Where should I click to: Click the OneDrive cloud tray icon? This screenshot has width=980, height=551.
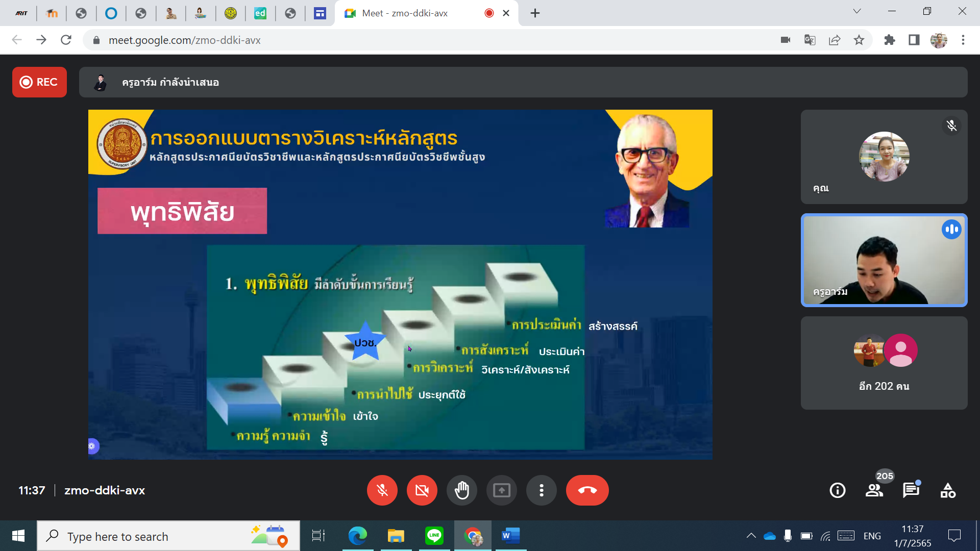coord(769,536)
